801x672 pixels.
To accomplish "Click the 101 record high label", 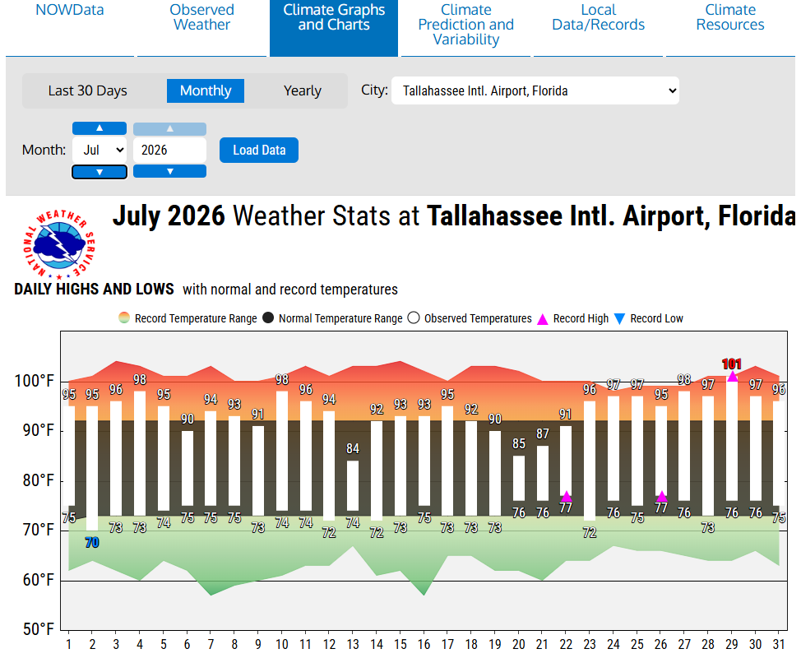I will [x=732, y=364].
